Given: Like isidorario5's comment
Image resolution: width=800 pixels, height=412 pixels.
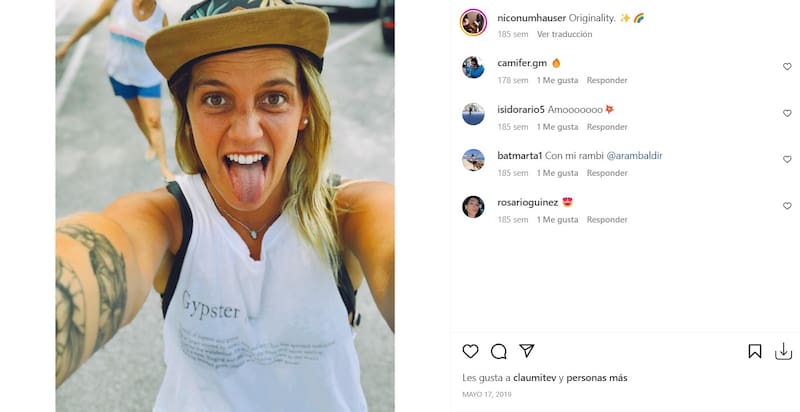Looking at the screenshot, I should 787,113.
